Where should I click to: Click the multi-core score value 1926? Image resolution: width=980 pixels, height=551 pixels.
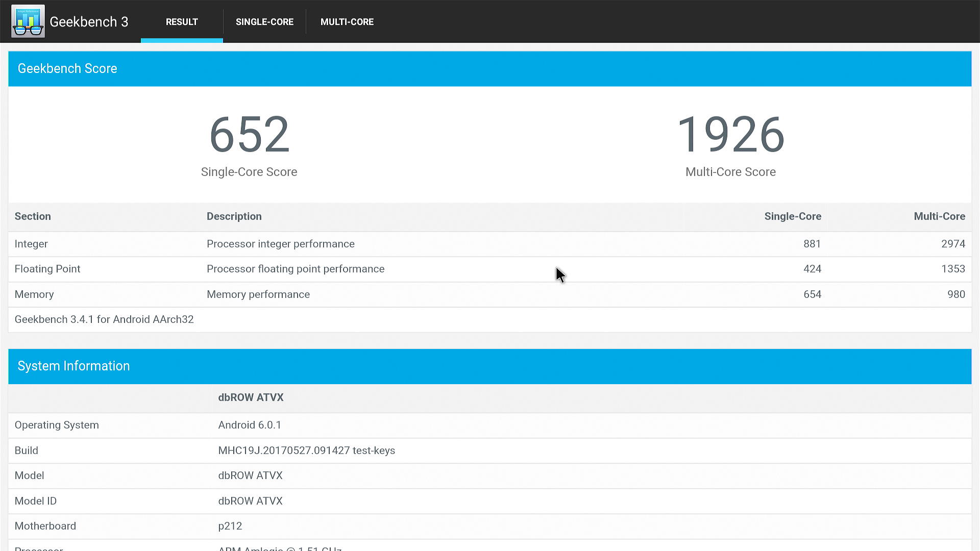click(x=730, y=135)
